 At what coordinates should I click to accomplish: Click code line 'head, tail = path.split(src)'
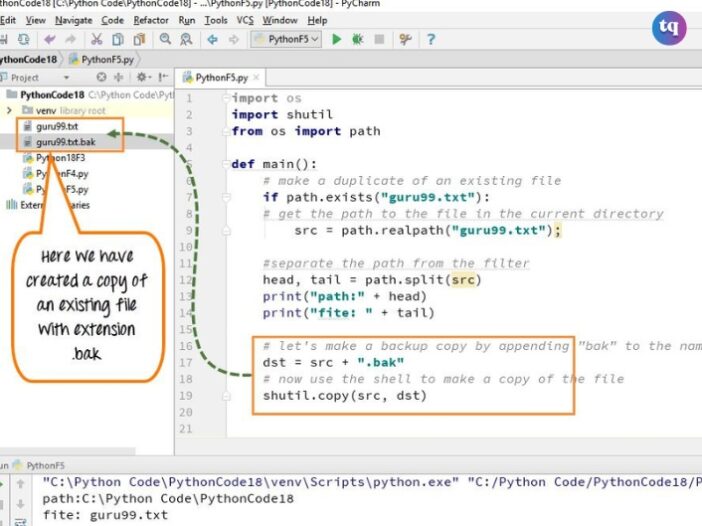[x=372, y=280]
